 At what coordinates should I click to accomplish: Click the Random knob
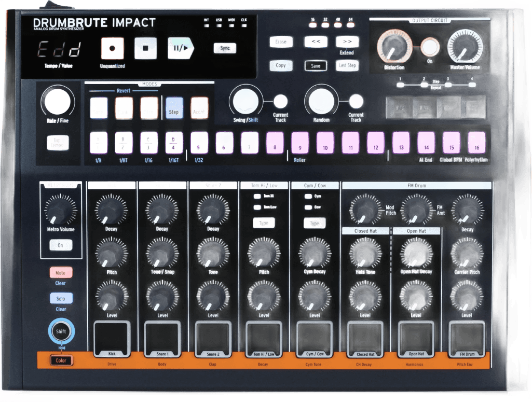[x=321, y=101]
